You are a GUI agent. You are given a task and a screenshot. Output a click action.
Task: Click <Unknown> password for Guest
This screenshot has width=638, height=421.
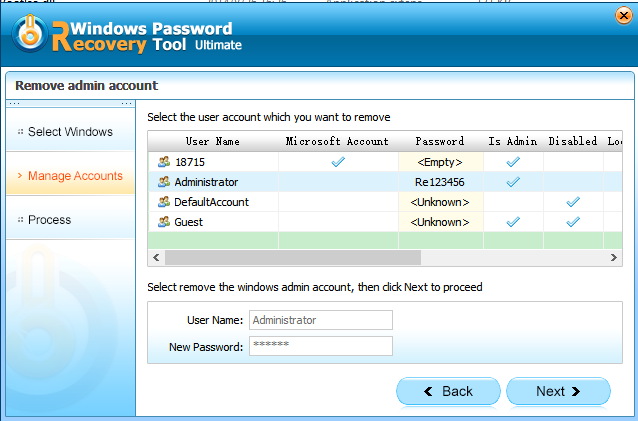(440, 222)
